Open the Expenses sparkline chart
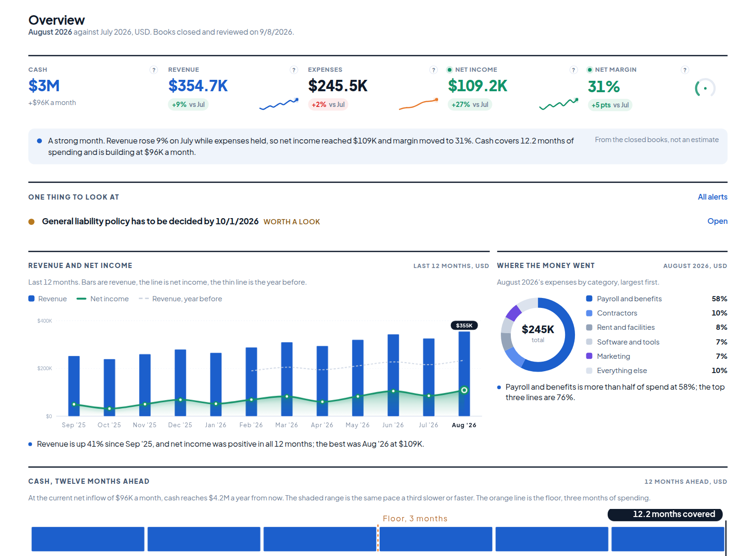 click(x=419, y=104)
